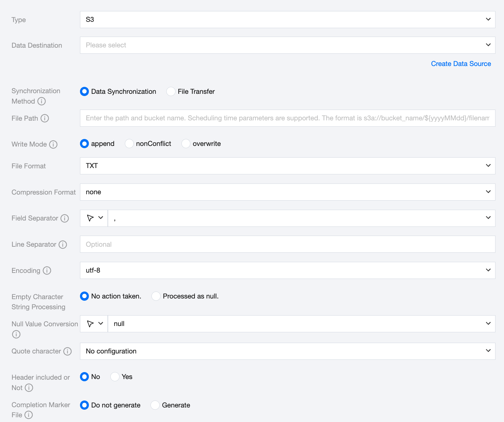
Task: Open the File Format dropdown showing TXT
Action: [287, 166]
